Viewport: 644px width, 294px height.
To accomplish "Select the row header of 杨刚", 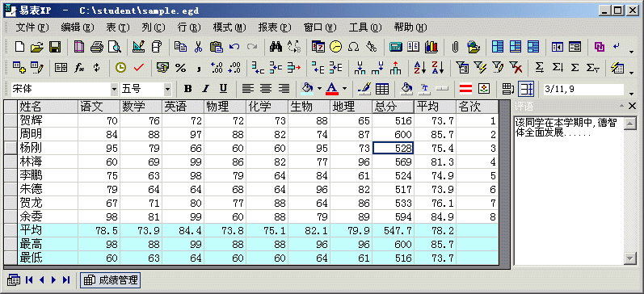I will point(11,149).
